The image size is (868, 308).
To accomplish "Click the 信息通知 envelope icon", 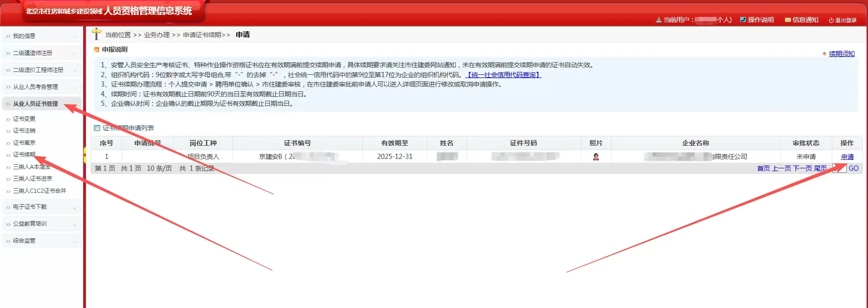I will [x=788, y=20].
